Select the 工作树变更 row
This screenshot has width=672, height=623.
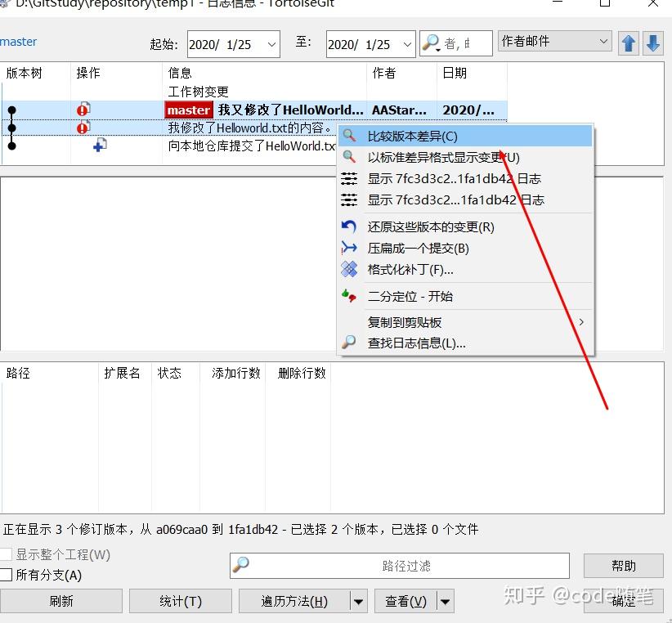(254, 92)
